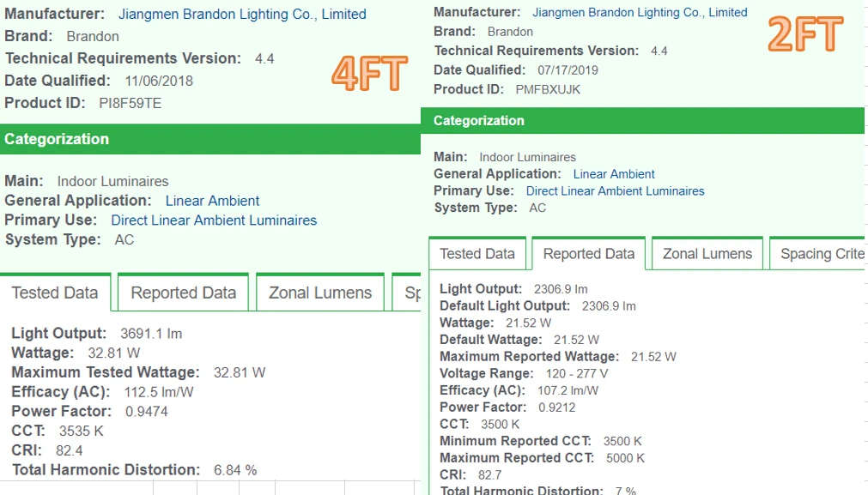Click the orange 2FT label
This screenshot has height=495, width=868.
coord(805,35)
